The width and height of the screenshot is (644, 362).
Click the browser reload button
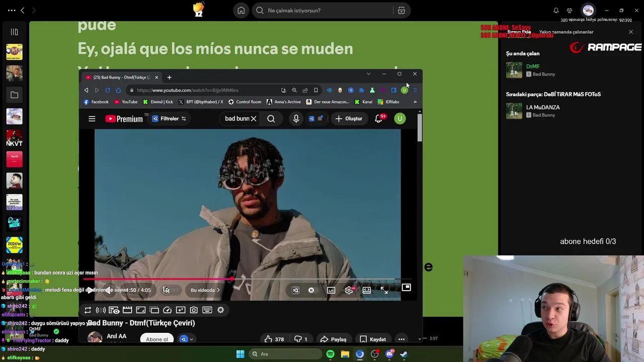coord(108,90)
